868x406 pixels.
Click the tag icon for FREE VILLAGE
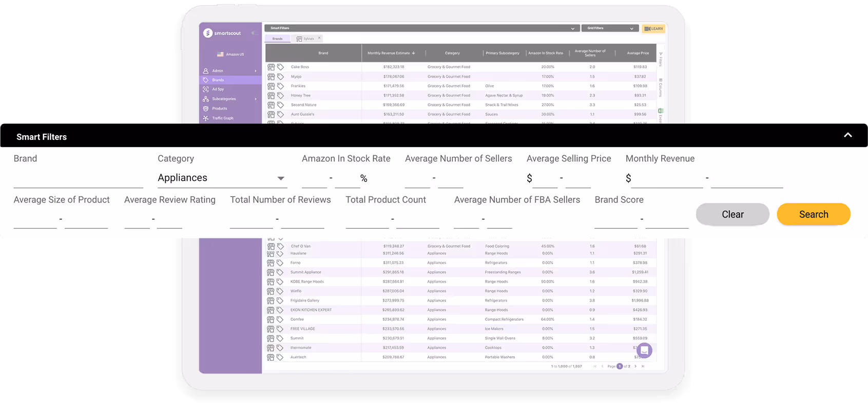pos(280,329)
